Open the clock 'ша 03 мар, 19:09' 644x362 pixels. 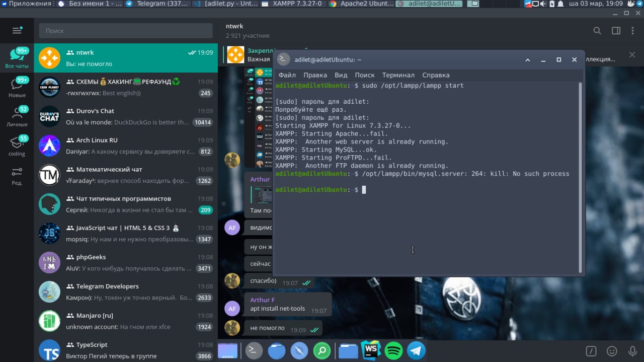pyautogui.click(x=596, y=4)
